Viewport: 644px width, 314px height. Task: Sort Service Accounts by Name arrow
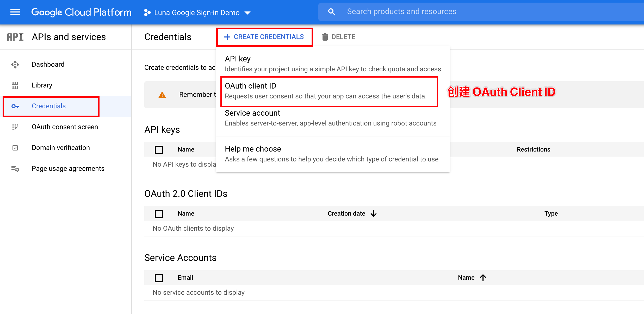click(x=483, y=278)
